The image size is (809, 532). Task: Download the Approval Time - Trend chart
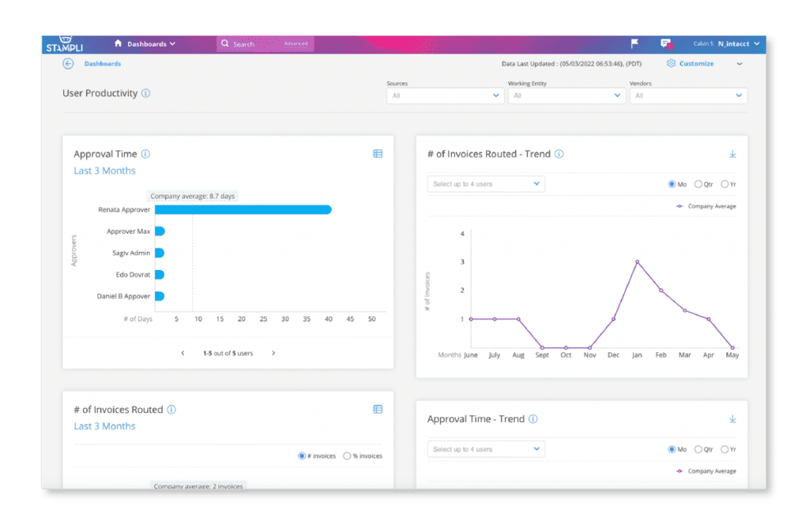[x=732, y=420]
